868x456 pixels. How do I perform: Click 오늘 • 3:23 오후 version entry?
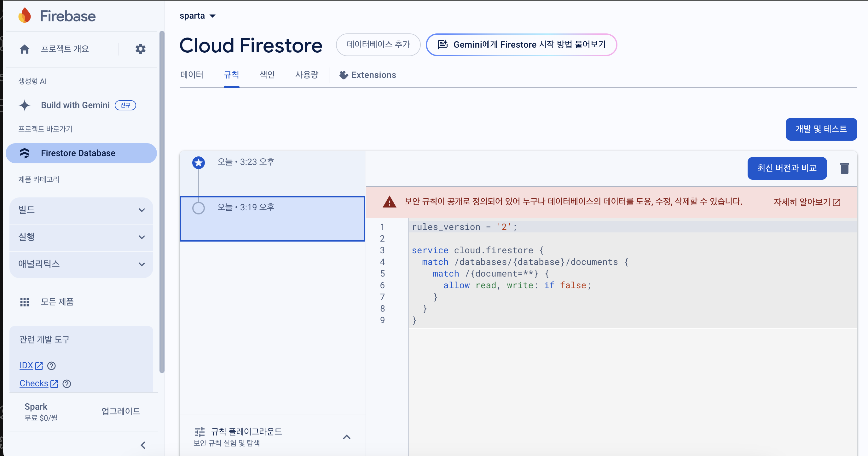(273, 173)
